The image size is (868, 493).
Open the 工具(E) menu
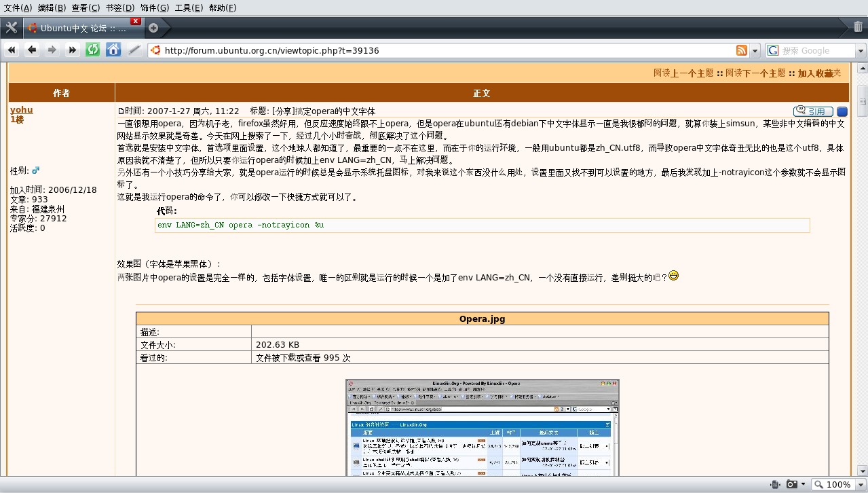pos(189,7)
